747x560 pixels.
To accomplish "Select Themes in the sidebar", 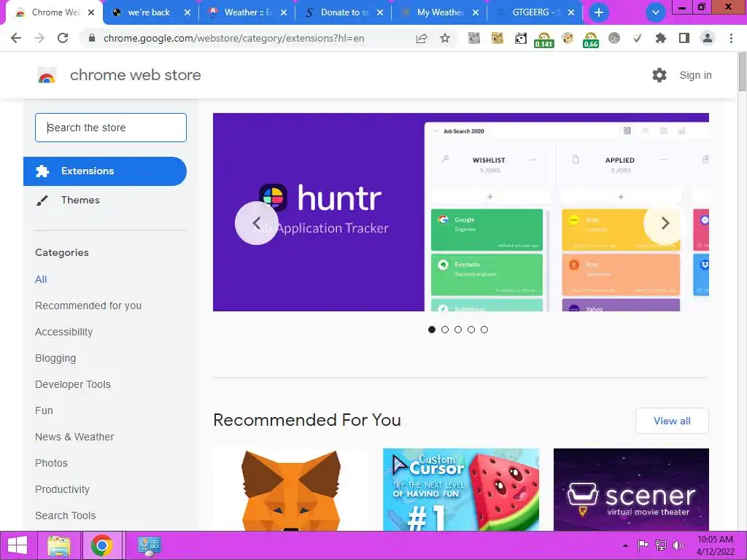I will coord(80,200).
